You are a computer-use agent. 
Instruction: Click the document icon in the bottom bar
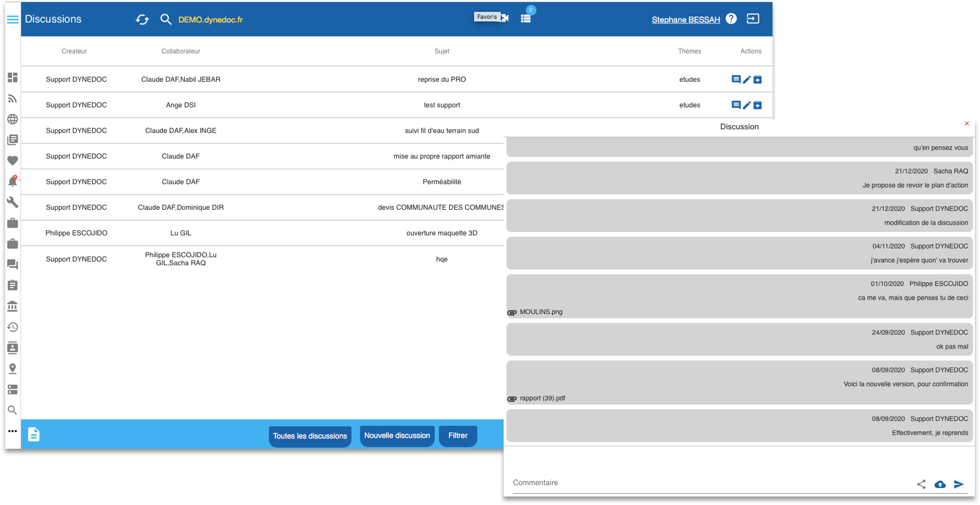pos(34,434)
